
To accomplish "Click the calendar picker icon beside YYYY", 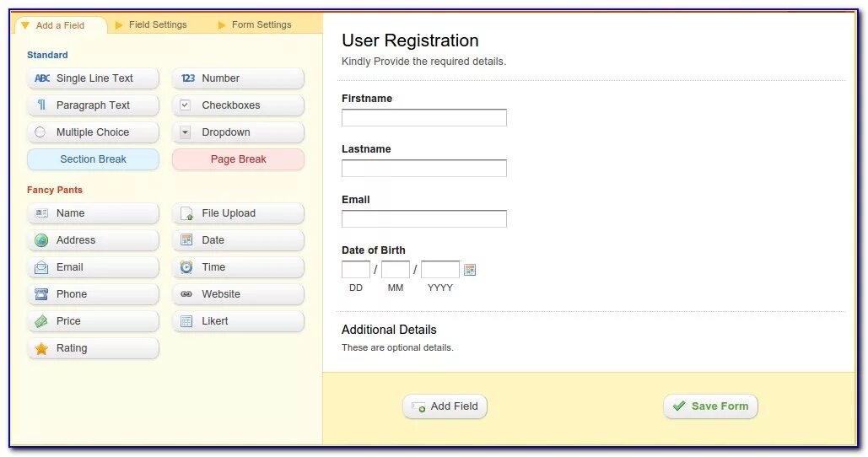I will (x=470, y=270).
